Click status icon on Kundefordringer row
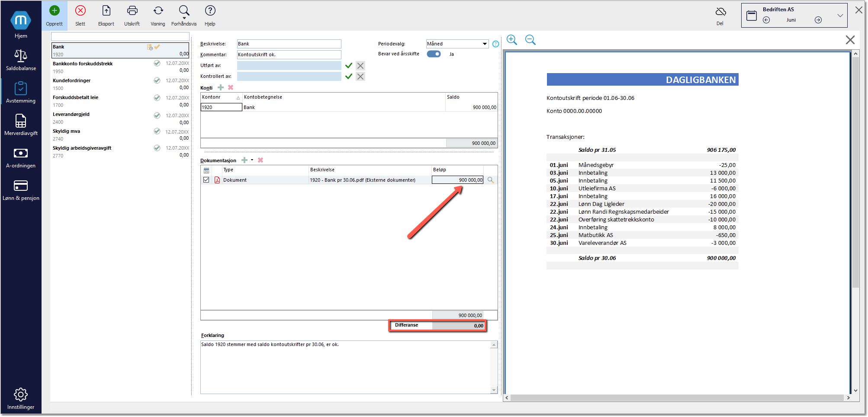 [157, 80]
